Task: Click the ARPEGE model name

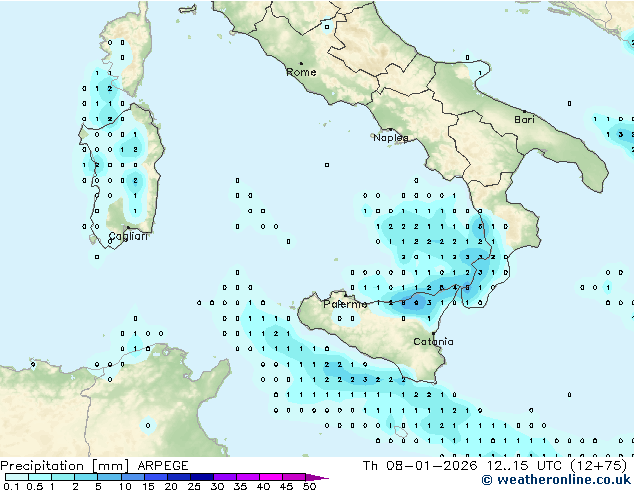Action: point(163,466)
